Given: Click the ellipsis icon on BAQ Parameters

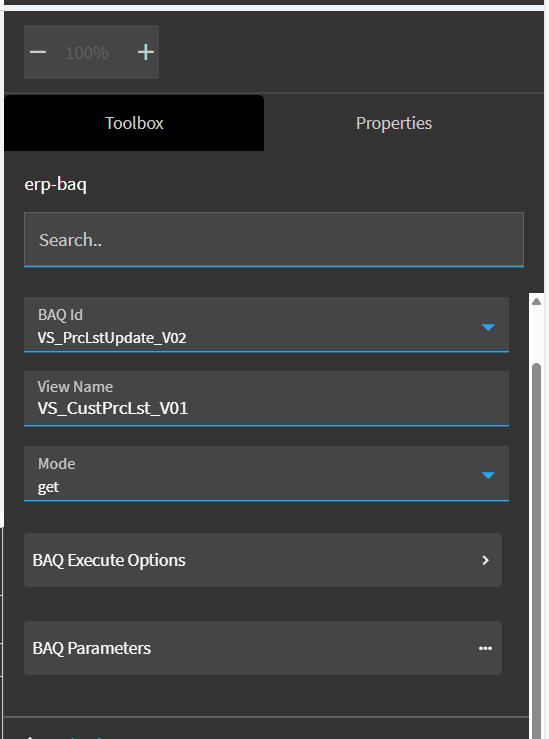Looking at the screenshot, I should click(x=485, y=649).
